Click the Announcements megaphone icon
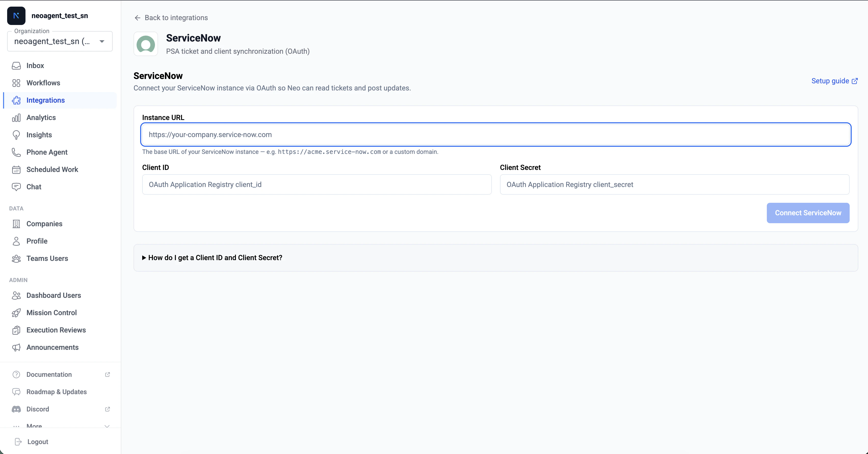 coord(16,348)
